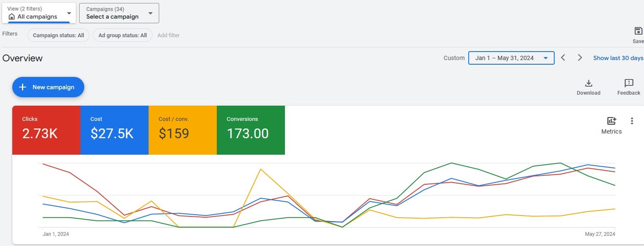Click the Campaign status: All filter chip
This screenshot has height=246, width=644.
58,36
